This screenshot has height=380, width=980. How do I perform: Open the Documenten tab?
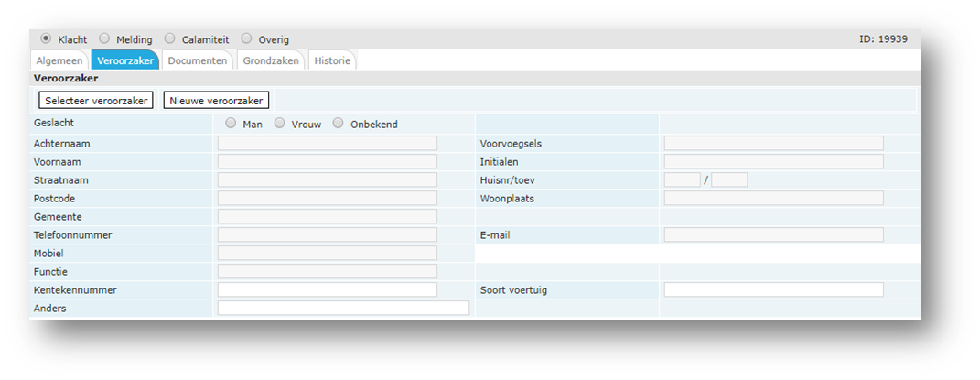click(198, 61)
